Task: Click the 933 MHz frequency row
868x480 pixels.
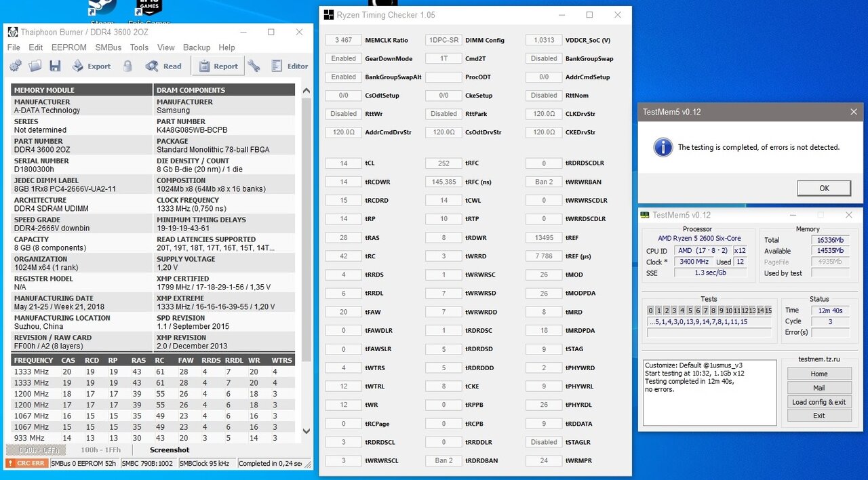Action: point(153,438)
